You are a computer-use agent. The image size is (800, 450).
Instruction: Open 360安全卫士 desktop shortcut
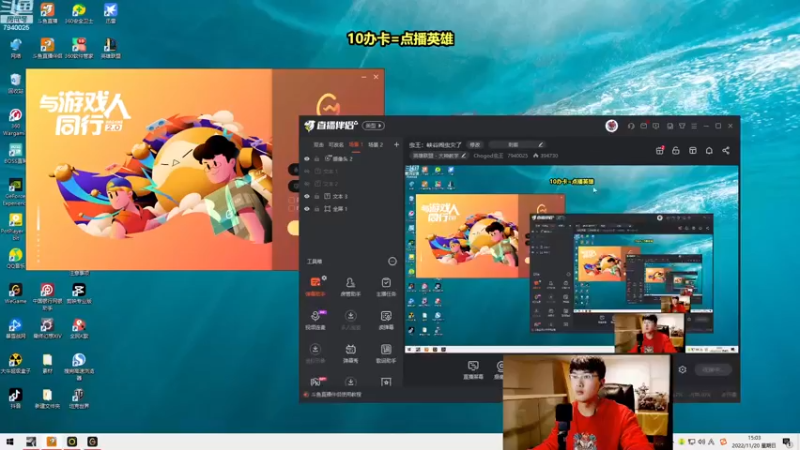point(79,14)
